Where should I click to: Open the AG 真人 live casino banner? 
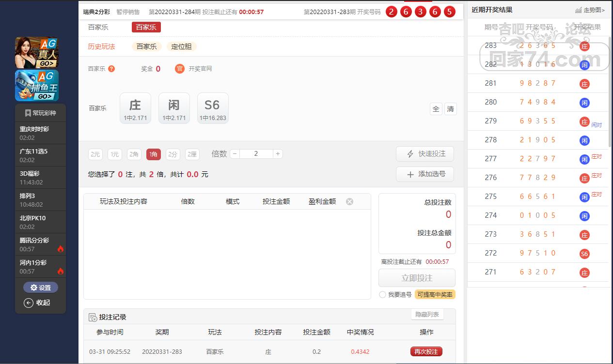[37, 52]
